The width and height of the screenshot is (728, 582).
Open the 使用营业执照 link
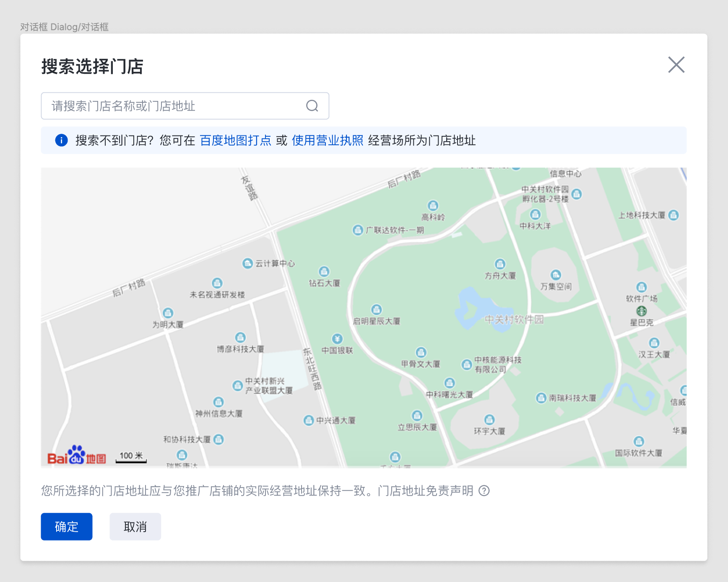tap(328, 140)
